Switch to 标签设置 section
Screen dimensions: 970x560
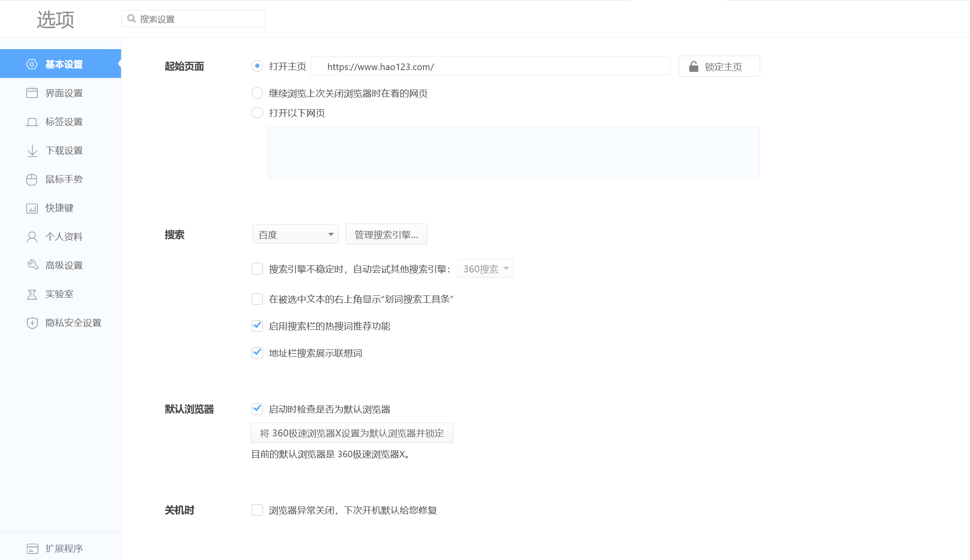point(64,122)
